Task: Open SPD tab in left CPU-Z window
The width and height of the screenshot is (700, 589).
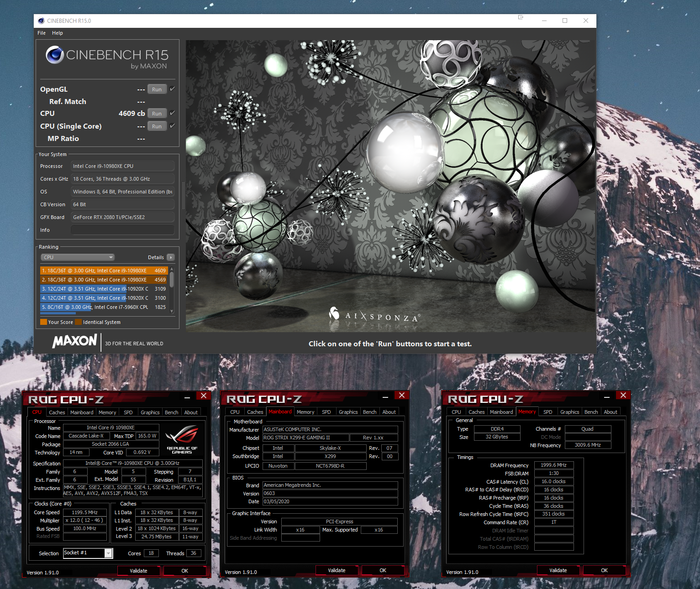Action: tap(128, 412)
